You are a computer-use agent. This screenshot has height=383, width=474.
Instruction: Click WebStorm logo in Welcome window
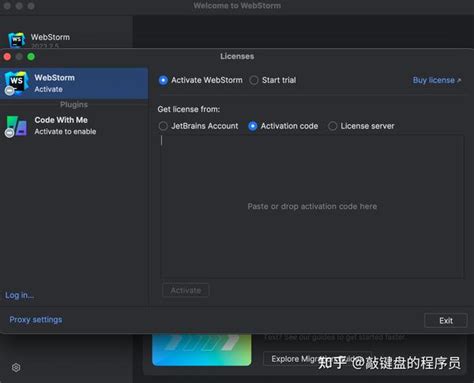17,40
